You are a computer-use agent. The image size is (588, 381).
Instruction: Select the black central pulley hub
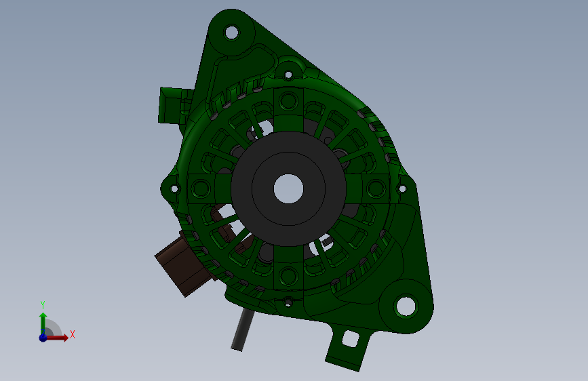pos(288,188)
